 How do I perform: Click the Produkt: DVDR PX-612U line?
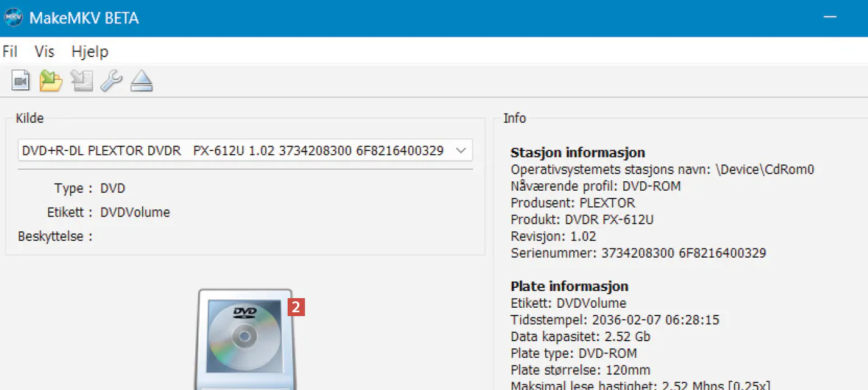[582, 220]
